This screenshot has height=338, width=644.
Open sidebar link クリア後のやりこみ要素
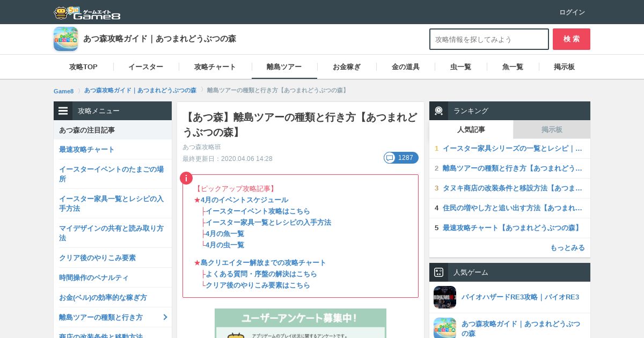[x=97, y=258]
